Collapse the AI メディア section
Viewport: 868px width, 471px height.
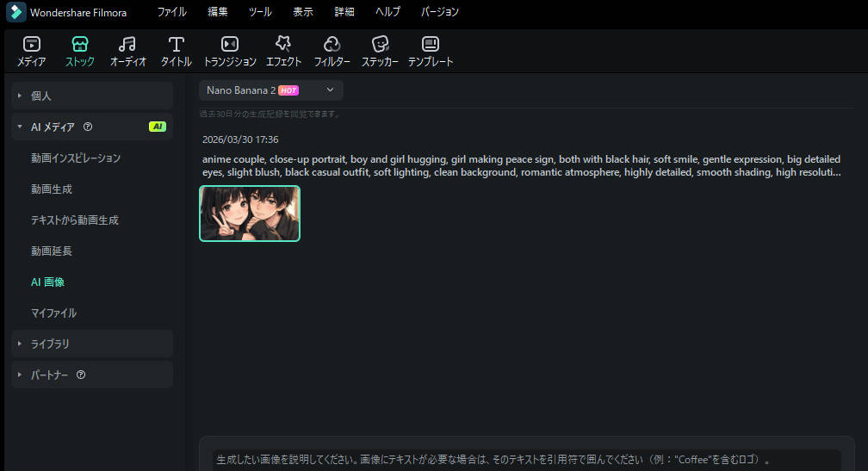[20, 127]
